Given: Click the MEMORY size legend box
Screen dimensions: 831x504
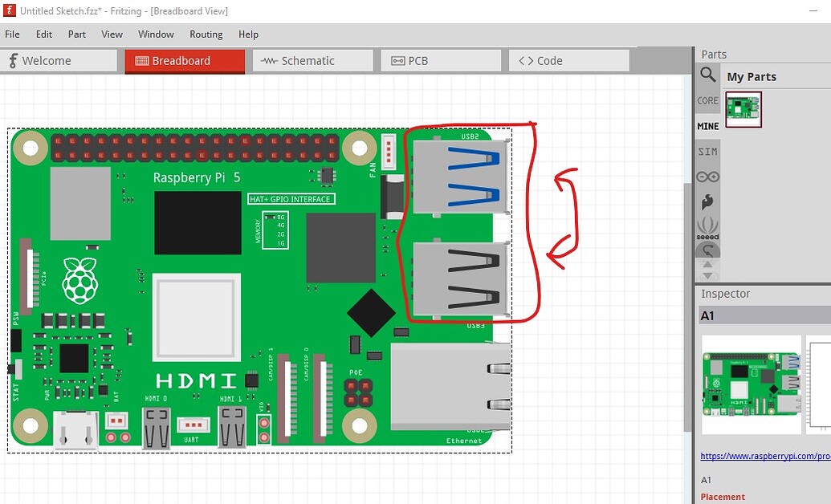Looking at the screenshot, I should pos(275,230).
